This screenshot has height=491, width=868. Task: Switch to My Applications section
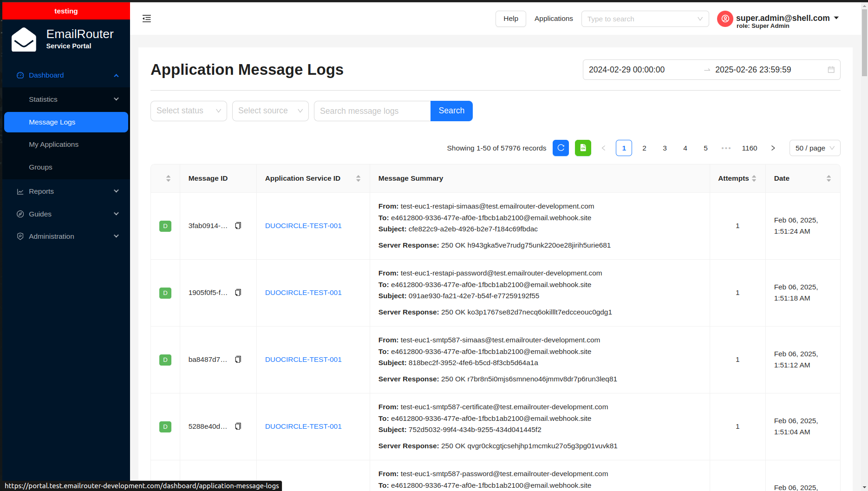pos(53,144)
